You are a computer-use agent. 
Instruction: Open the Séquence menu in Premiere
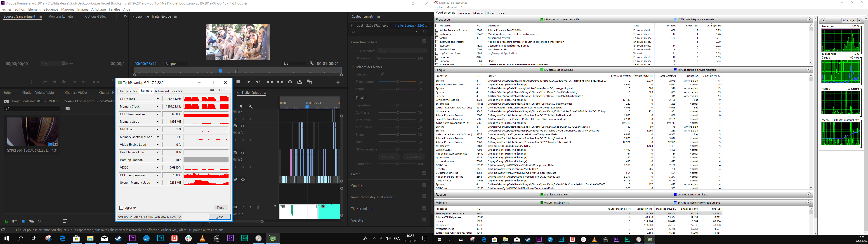click(x=51, y=9)
